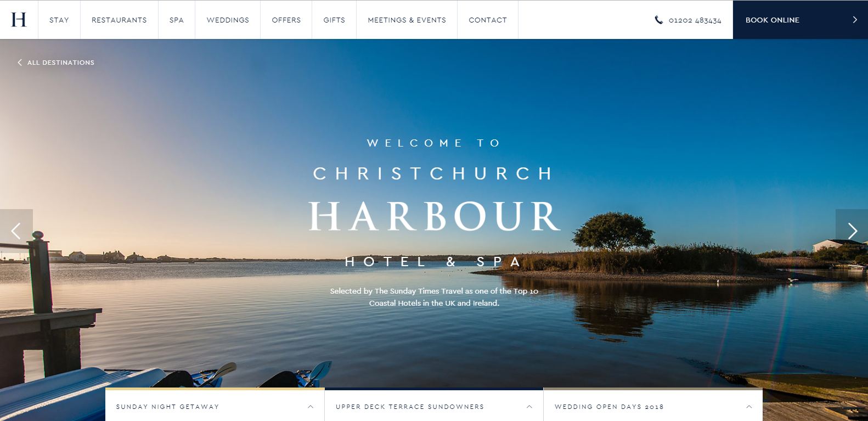Click the back chevron beside All Destinations
868x421 pixels.
pyautogui.click(x=20, y=63)
